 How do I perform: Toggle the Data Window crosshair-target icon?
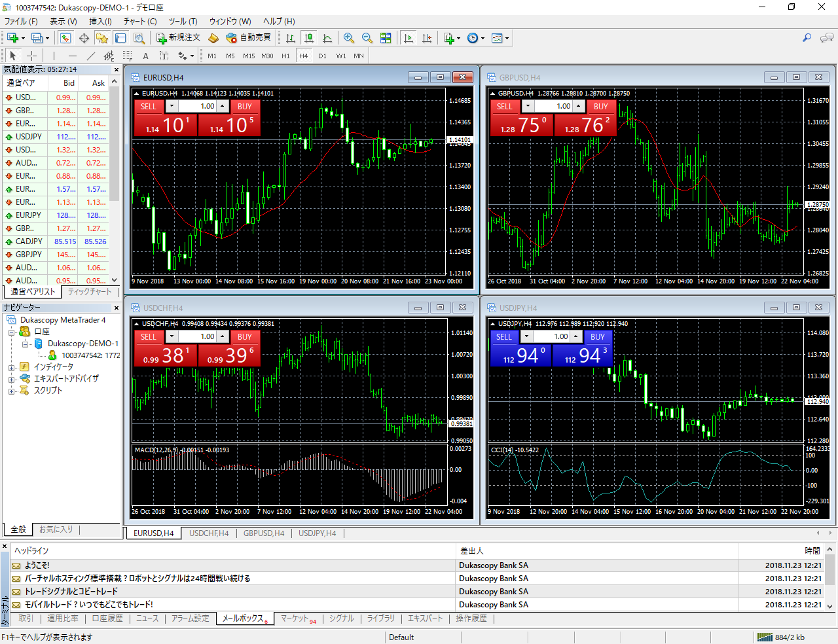pyautogui.click(x=84, y=38)
